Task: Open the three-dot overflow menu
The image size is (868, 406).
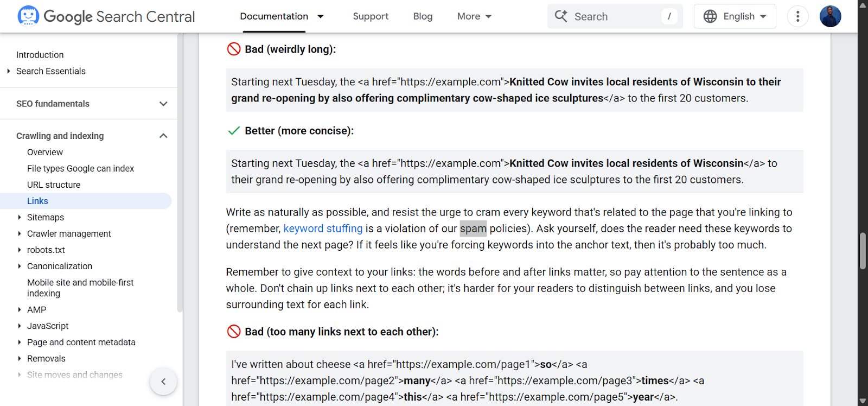Action: coord(797,16)
